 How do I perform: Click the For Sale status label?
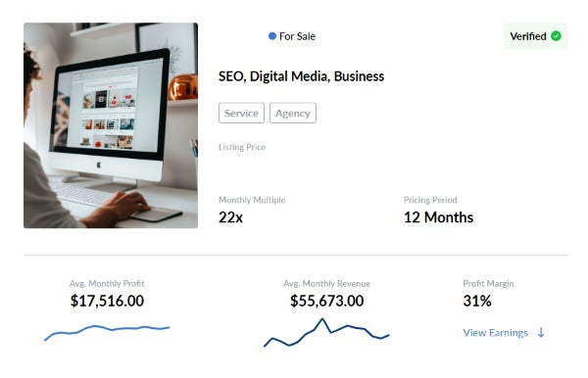[x=297, y=36]
